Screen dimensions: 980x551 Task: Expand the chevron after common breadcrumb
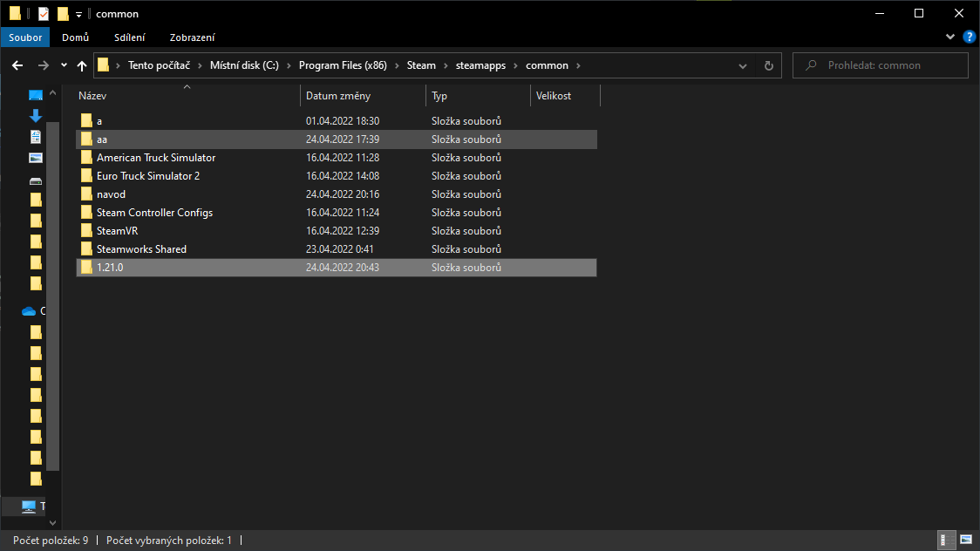tap(578, 65)
